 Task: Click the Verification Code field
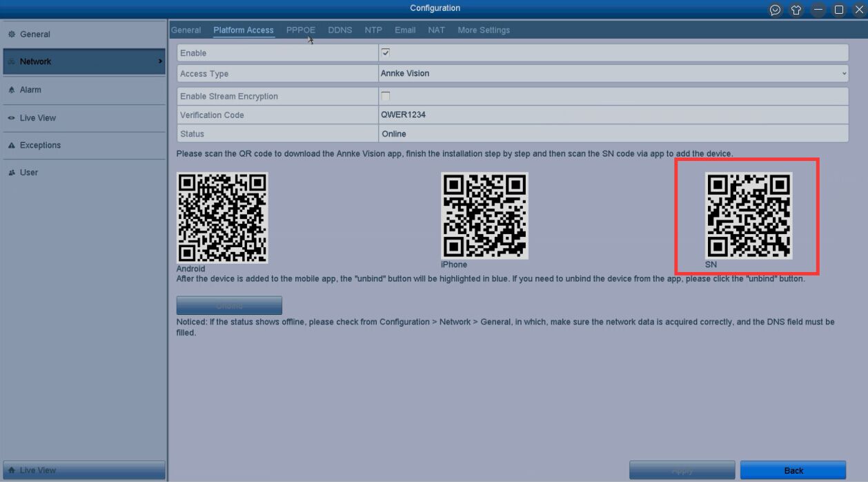click(613, 115)
